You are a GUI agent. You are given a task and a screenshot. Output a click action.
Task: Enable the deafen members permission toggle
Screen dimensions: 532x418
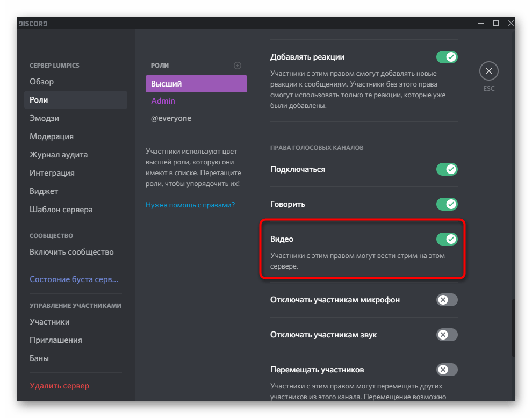pyautogui.click(x=447, y=335)
